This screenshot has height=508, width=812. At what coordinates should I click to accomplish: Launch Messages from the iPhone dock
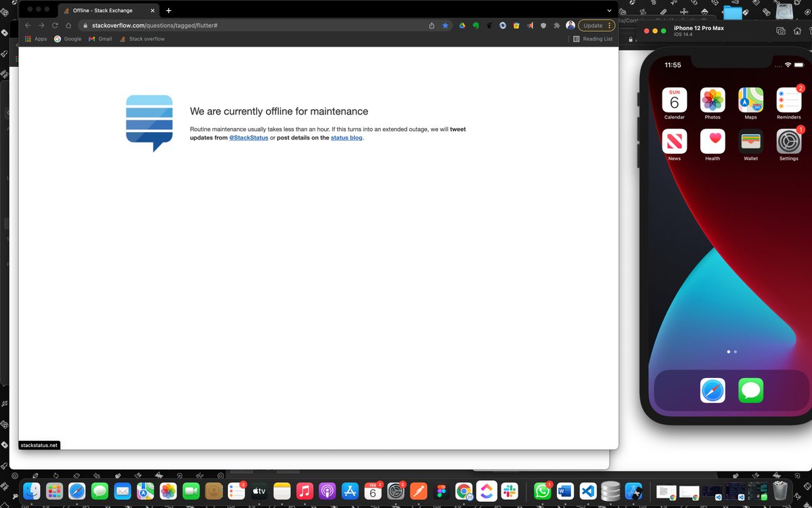pos(750,390)
